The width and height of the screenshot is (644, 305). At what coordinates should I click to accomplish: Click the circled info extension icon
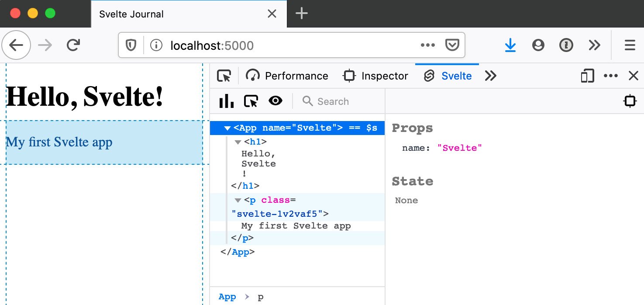pos(566,45)
